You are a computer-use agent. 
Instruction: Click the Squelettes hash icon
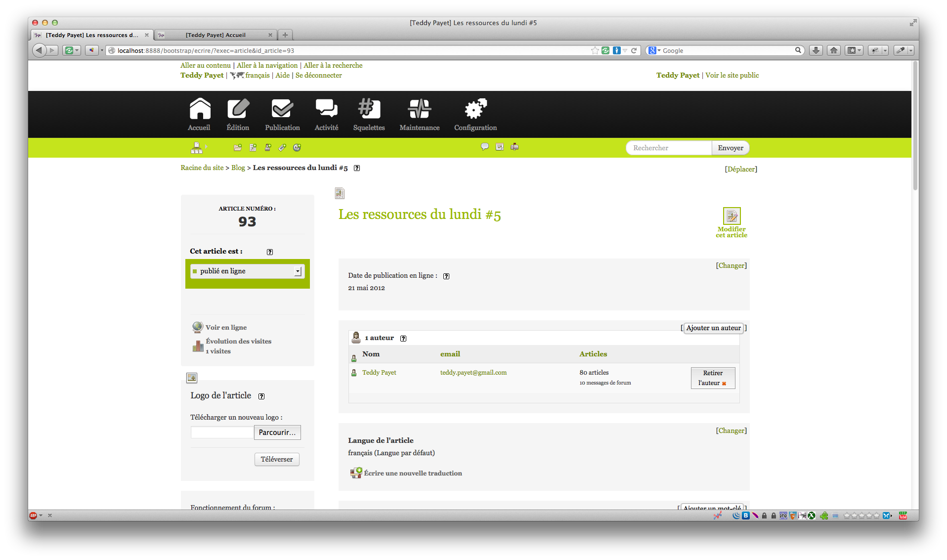click(369, 109)
